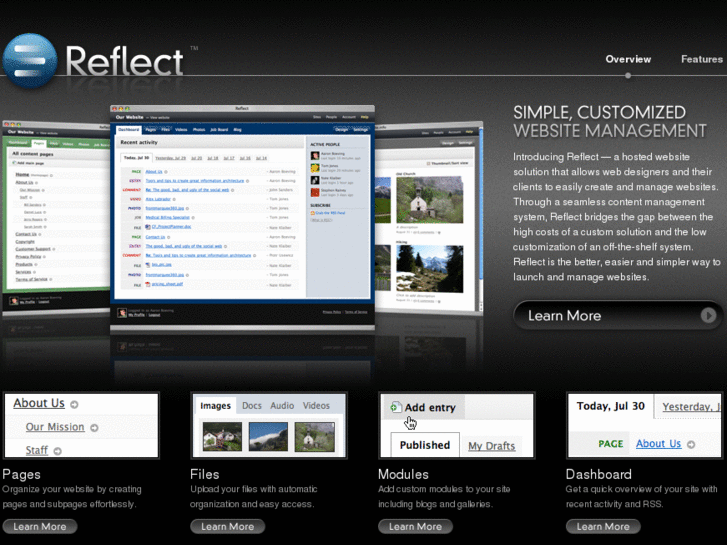The width and height of the screenshot is (727, 545).
Task: Click Learn More under Modules
Action: [x=415, y=526]
